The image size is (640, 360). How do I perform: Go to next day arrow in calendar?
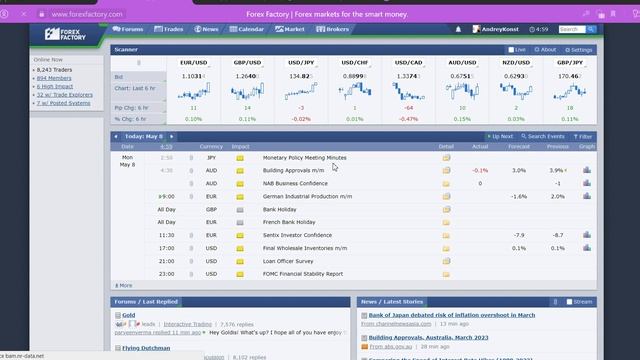tap(171, 136)
